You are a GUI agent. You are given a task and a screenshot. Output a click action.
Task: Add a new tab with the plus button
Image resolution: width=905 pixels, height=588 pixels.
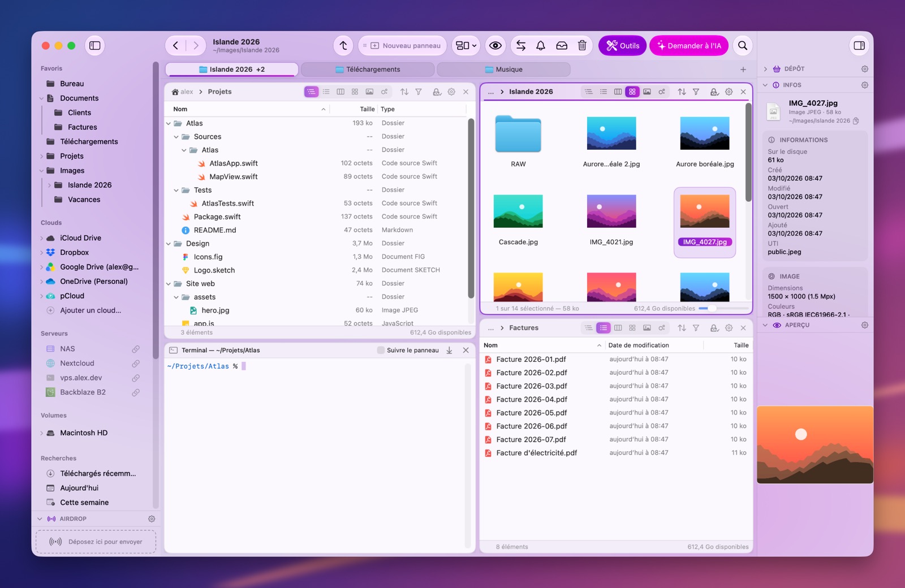[x=743, y=70]
